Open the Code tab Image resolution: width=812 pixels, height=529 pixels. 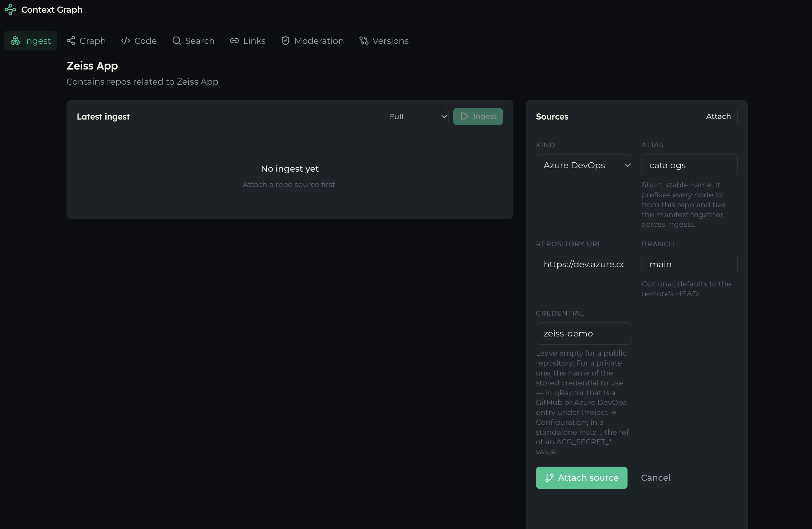(x=139, y=41)
